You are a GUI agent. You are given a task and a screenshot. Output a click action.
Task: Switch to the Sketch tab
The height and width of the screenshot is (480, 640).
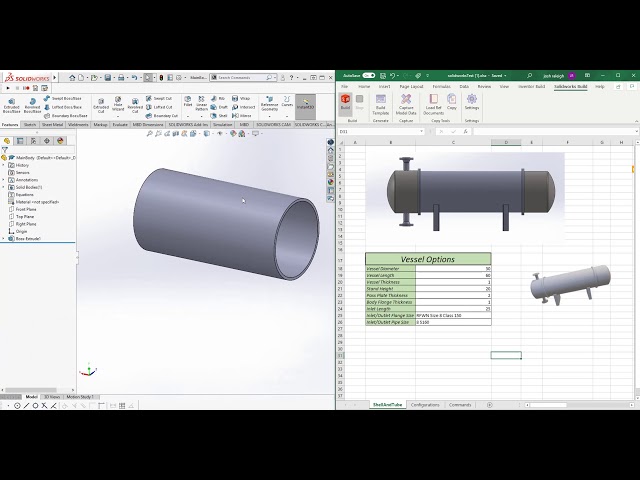[30, 124]
